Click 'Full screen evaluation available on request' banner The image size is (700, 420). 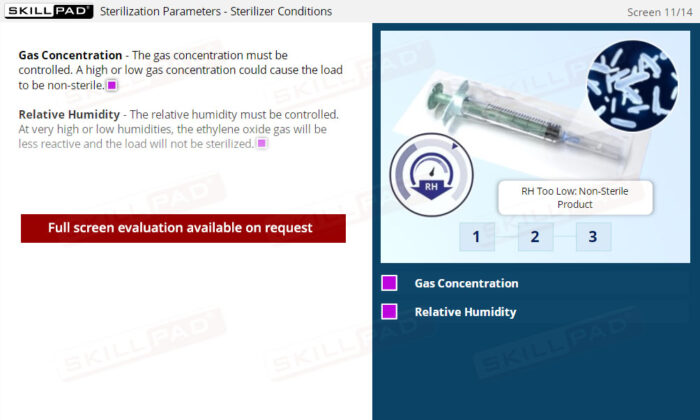pyautogui.click(x=183, y=228)
